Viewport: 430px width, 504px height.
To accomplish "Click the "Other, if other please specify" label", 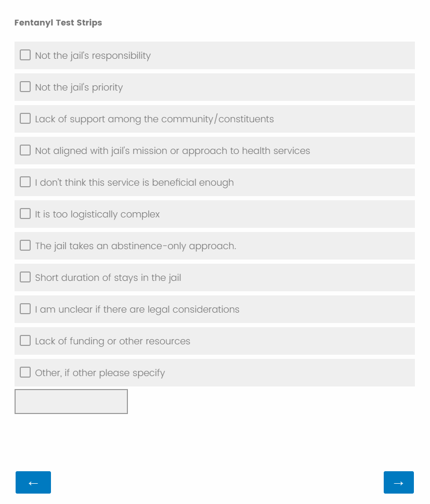I will (x=100, y=373).
